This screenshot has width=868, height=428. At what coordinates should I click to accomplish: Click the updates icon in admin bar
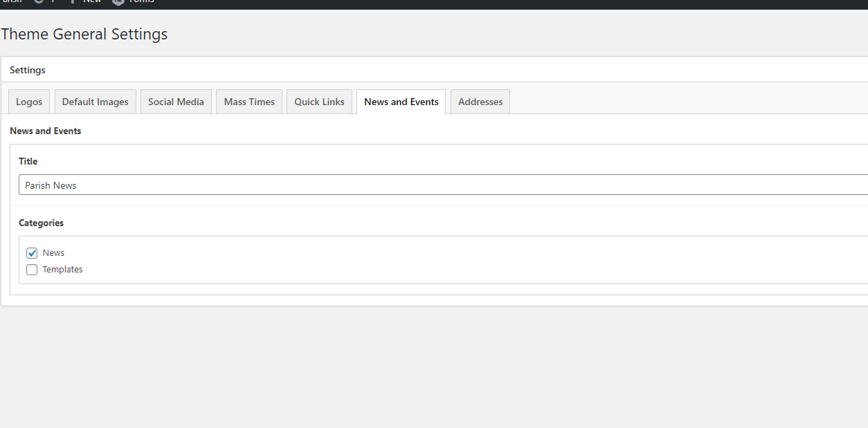(x=39, y=1)
